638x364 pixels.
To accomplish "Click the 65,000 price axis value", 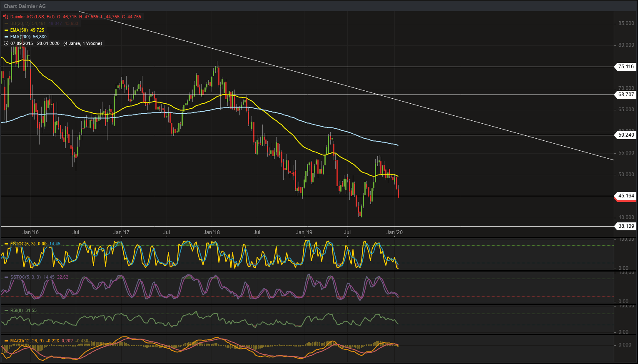I will (x=626, y=110).
